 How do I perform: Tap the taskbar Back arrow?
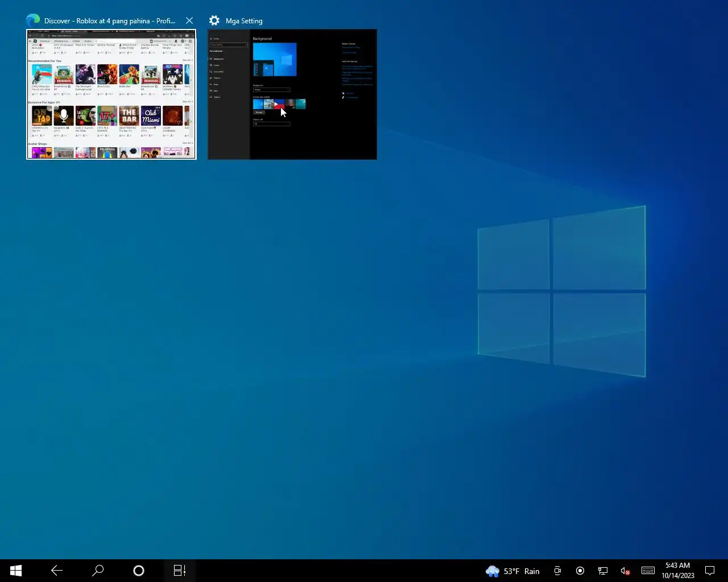pos(57,571)
